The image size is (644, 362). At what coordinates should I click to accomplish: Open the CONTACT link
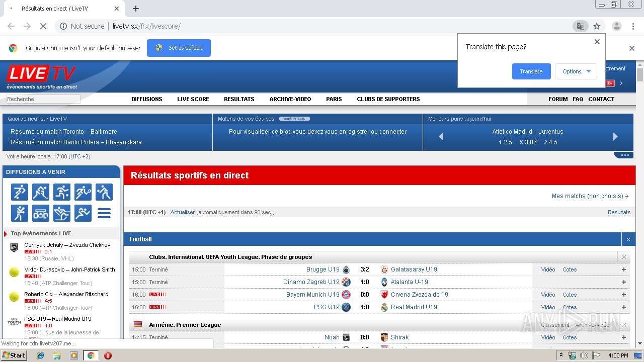tap(601, 99)
